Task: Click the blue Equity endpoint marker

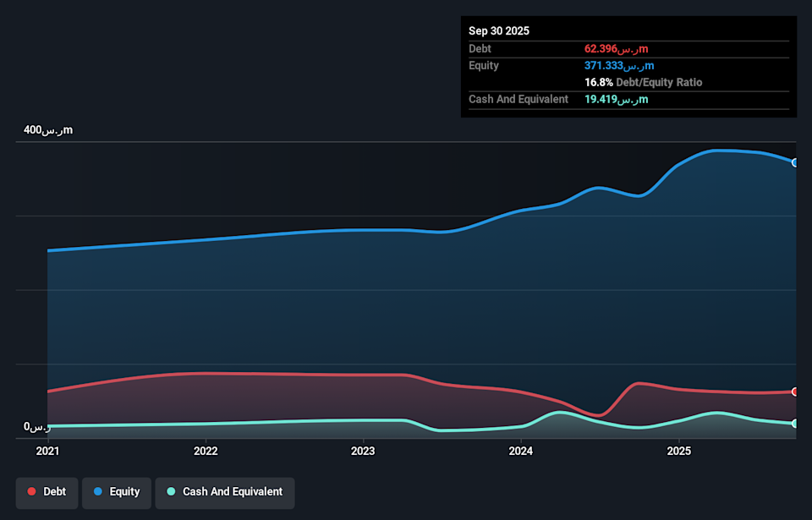Action: [x=795, y=162]
